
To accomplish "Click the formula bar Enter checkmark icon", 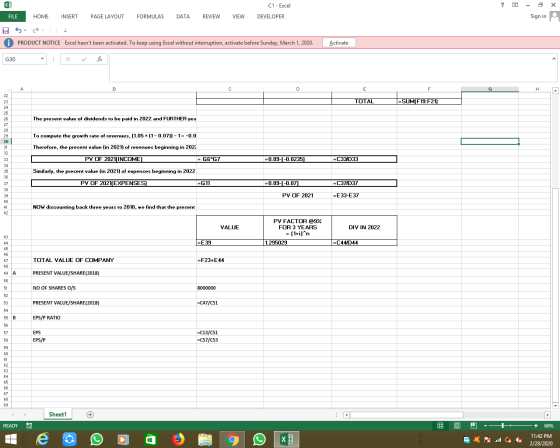I will 84,59.
